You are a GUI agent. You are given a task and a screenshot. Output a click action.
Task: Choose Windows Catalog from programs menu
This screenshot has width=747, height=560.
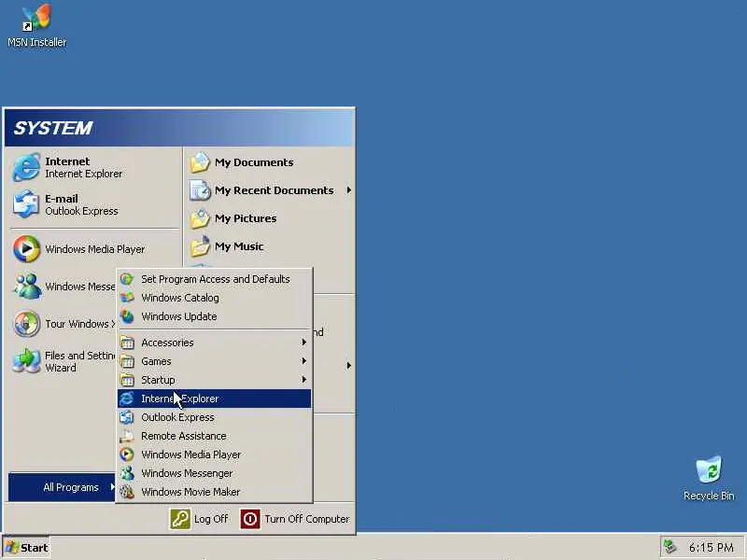[x=215, y=298]
